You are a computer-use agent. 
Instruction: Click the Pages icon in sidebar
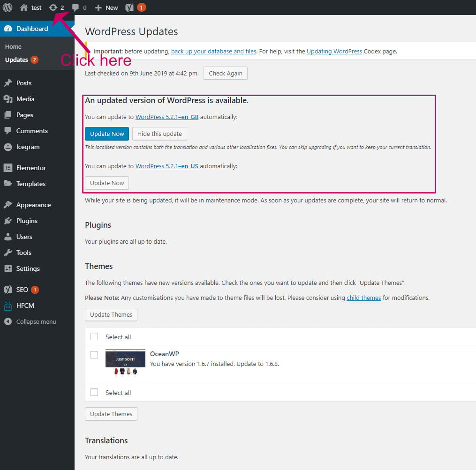[x=8, y=115]
